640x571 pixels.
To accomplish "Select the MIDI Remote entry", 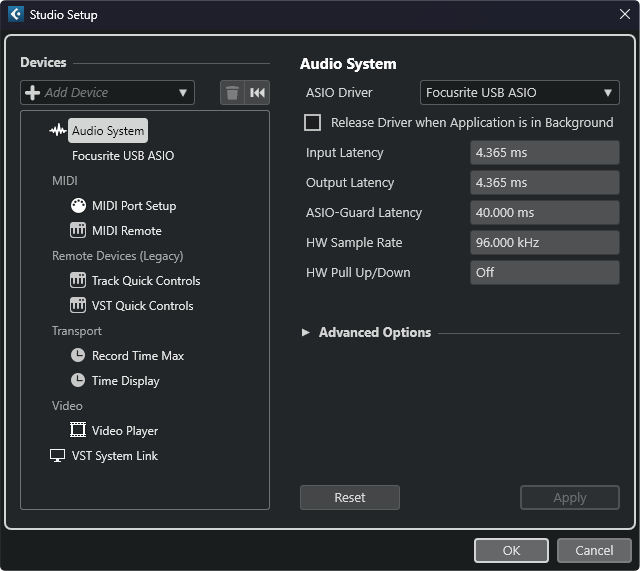I will (x=127, y=231).
